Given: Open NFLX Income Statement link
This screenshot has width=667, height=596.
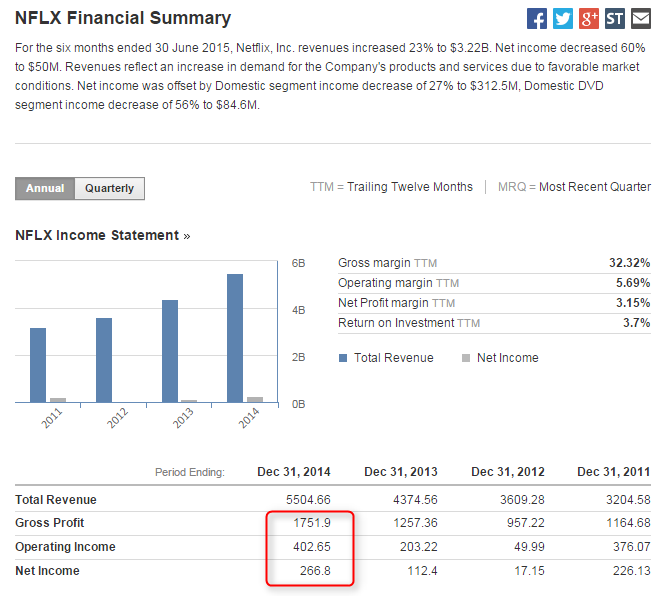Looking at the screenshot, I should [x=103, y=235].
